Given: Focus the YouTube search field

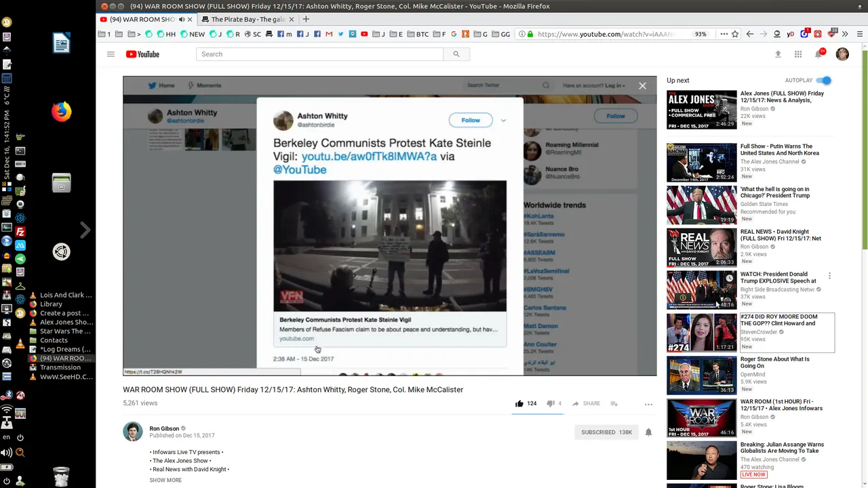Looking at the screenshot, I should point(320,54).
